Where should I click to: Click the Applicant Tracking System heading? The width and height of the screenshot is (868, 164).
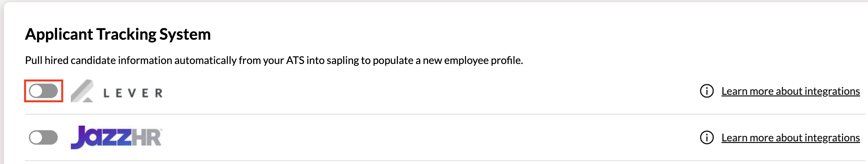pyautogui.click(x=118, y=34)
